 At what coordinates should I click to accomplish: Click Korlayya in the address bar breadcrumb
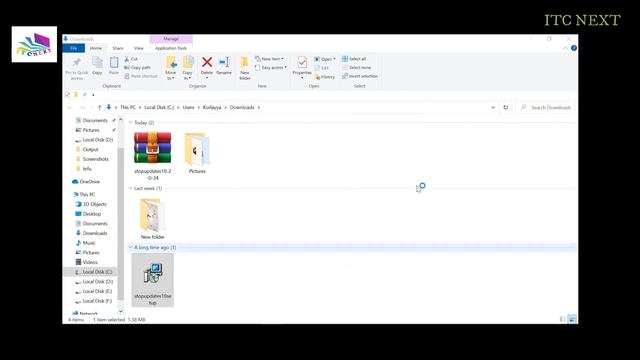212,107
